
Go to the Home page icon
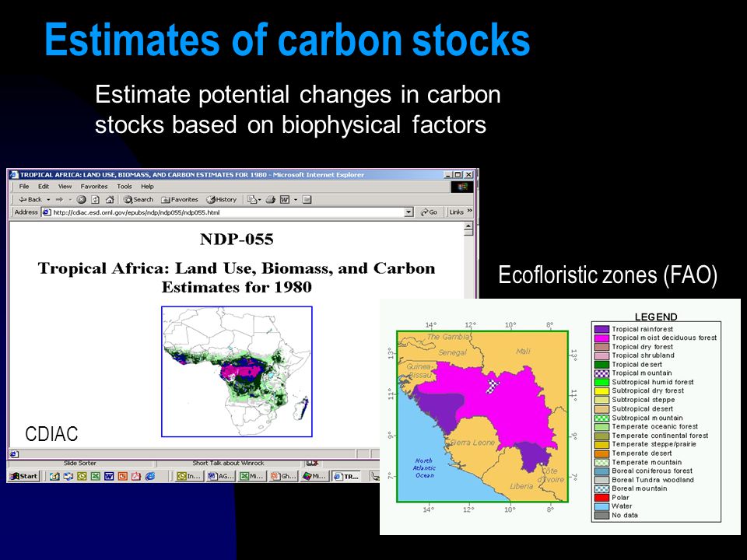coord(110,200)
